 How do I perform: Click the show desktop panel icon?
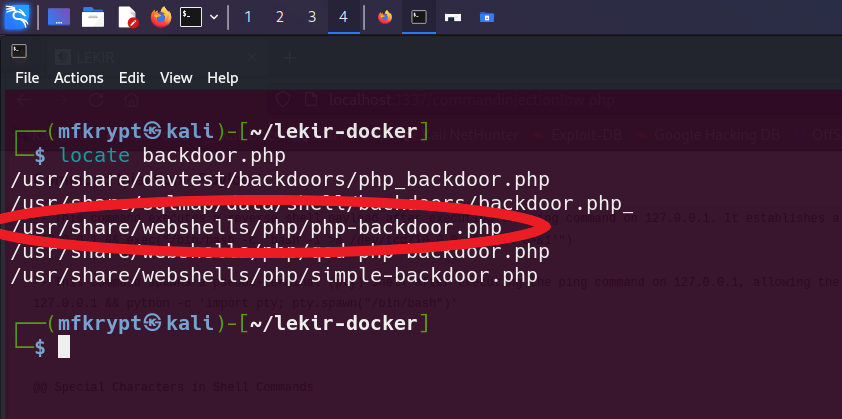pyautogui.click(x=59, y=17)
